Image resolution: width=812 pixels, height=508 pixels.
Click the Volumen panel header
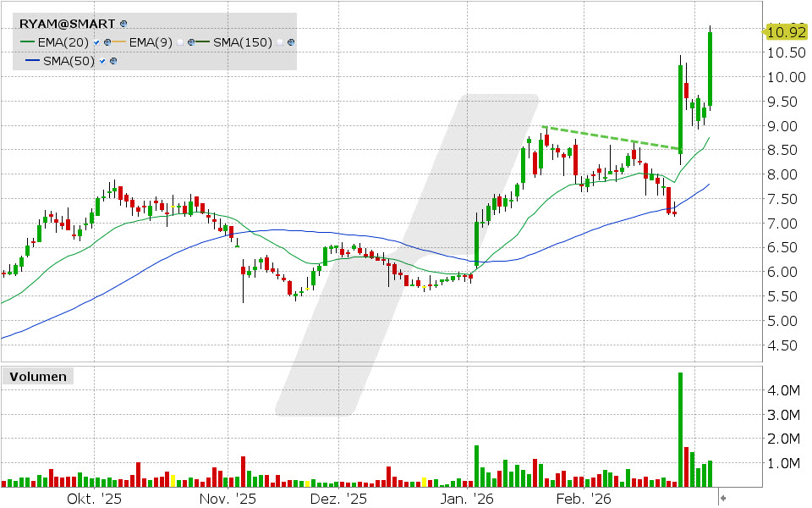(x=38, y=376)
